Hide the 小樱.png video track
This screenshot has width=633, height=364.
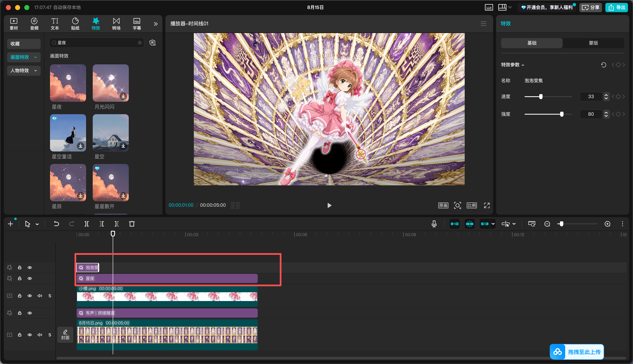(x=30, y=296)
